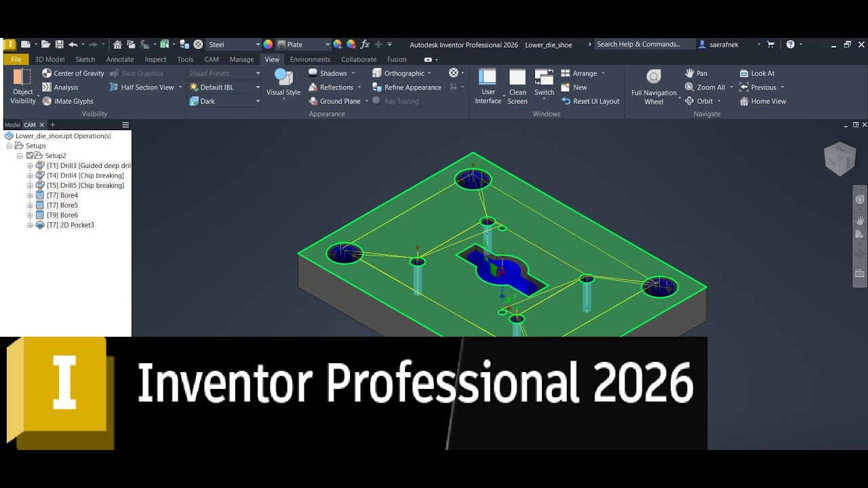Switch to the 3D Model ribbon tab

50,60
